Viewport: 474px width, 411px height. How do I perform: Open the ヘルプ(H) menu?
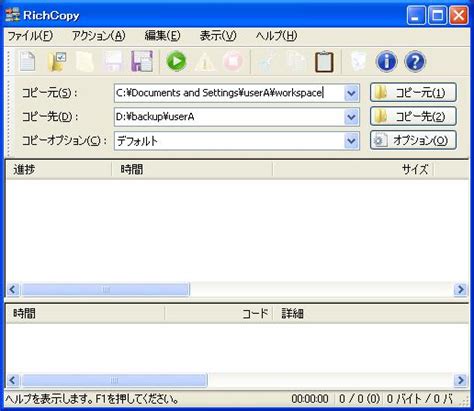(276, 36)
